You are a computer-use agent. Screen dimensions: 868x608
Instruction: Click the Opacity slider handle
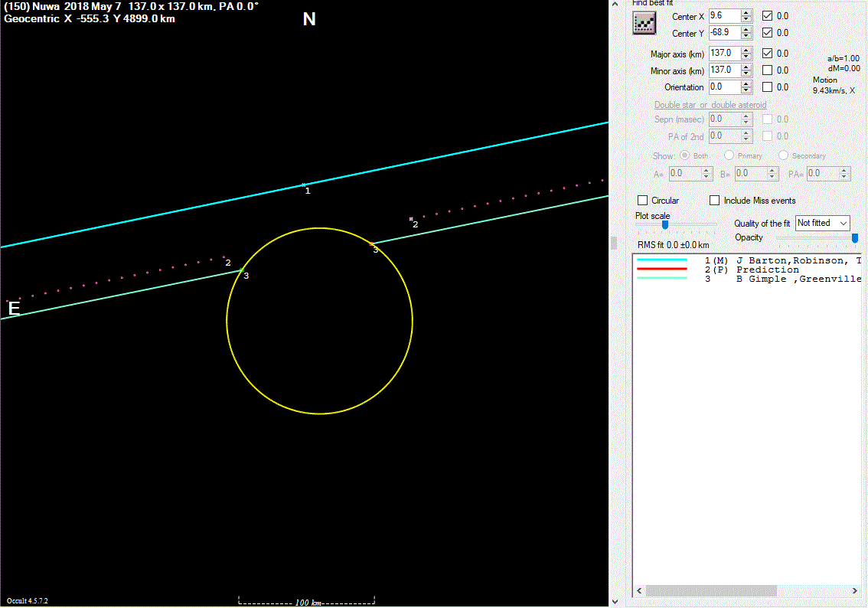click(x=855, y=238)
